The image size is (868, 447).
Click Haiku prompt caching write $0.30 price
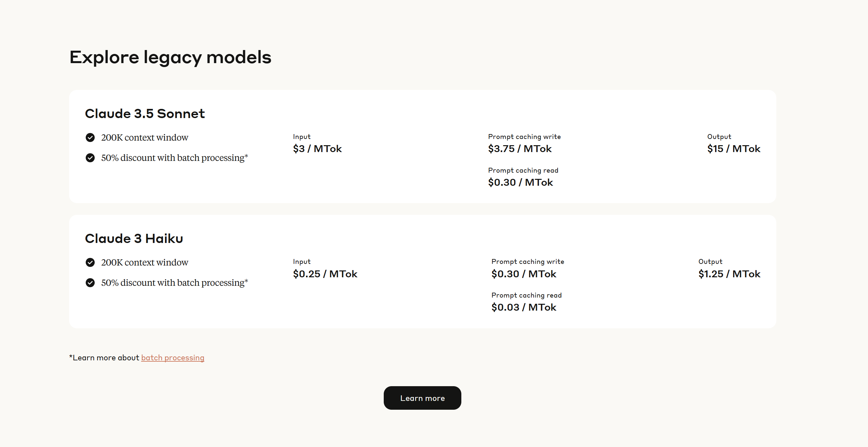pos(524,274)
